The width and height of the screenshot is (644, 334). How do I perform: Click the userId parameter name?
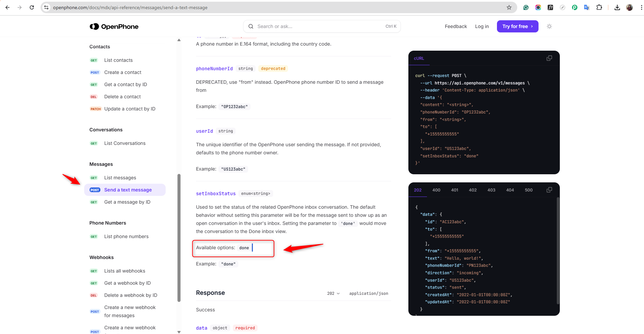[x=205, y=131]
